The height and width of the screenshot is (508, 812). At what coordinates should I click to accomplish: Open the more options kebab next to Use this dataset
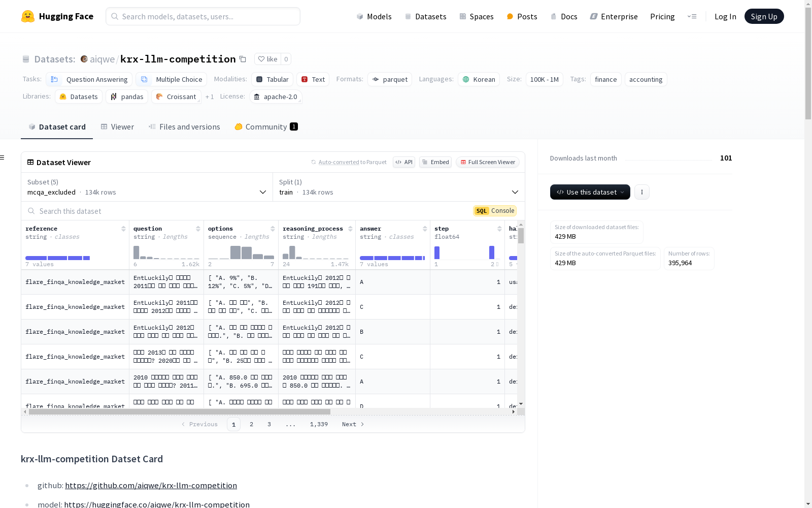pyautogui.click(x=641, y=192)
